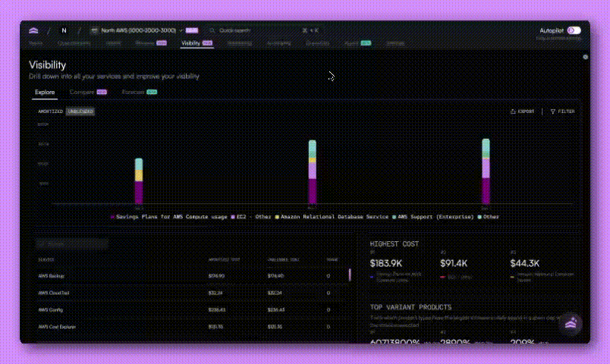Click the $91.4K highest cost value

click(454, 263)
